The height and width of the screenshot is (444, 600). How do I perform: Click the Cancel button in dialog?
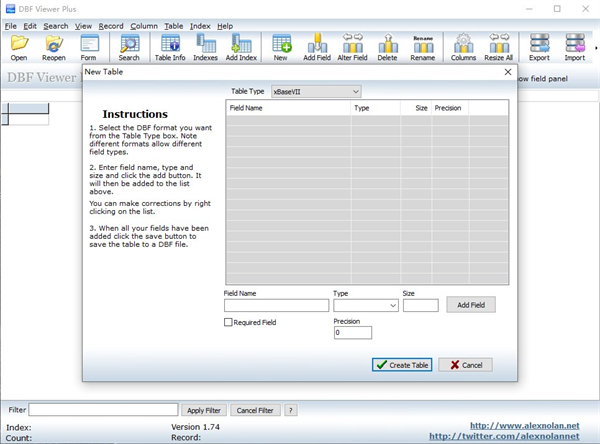point(465,365)
